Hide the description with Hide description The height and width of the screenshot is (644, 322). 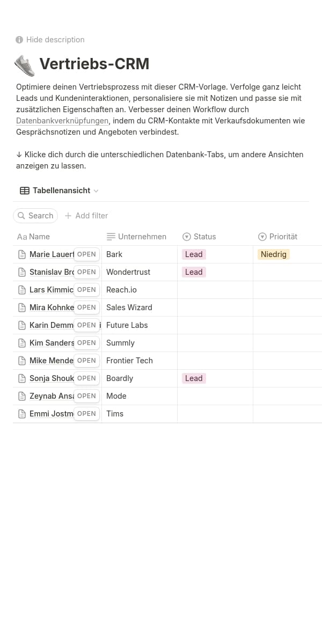[x=55, y=40]
